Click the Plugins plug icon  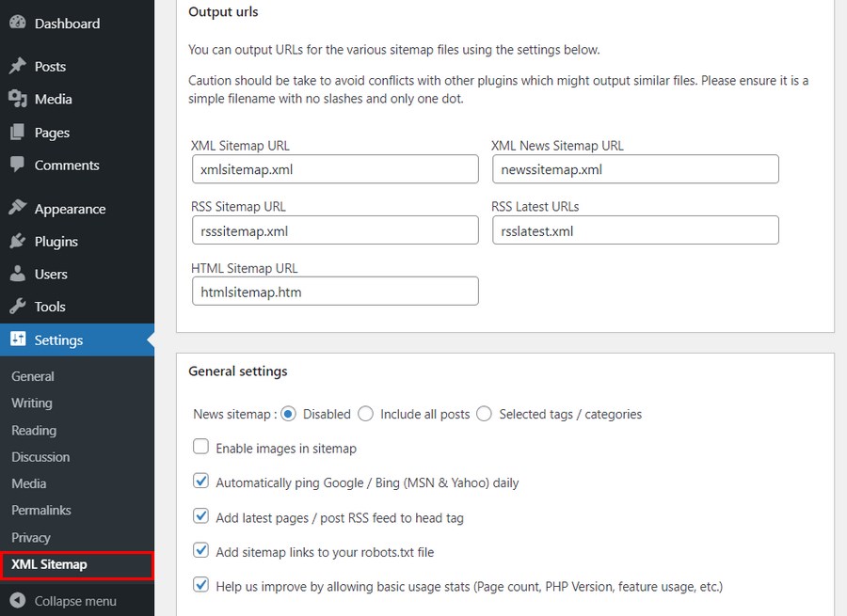pos(17,241)
